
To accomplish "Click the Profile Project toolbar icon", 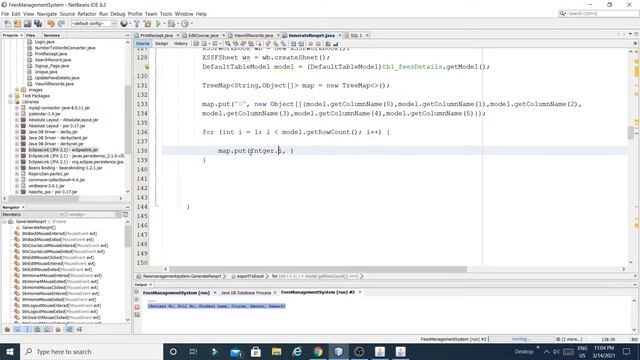I will tap(185, 24).
